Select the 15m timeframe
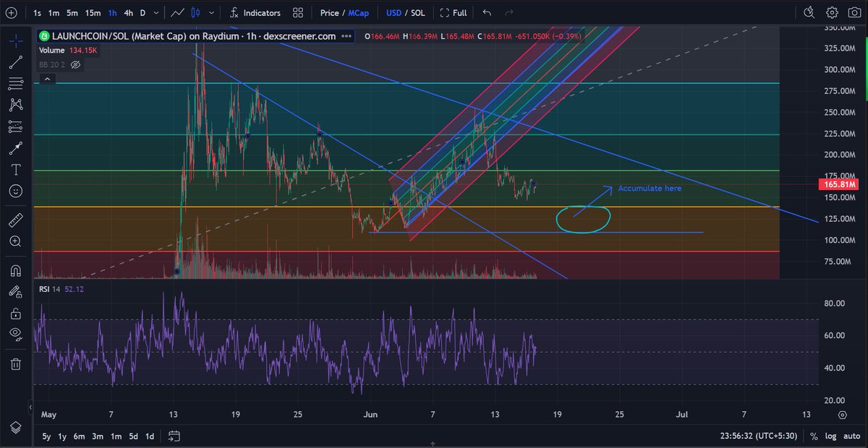 93,13
